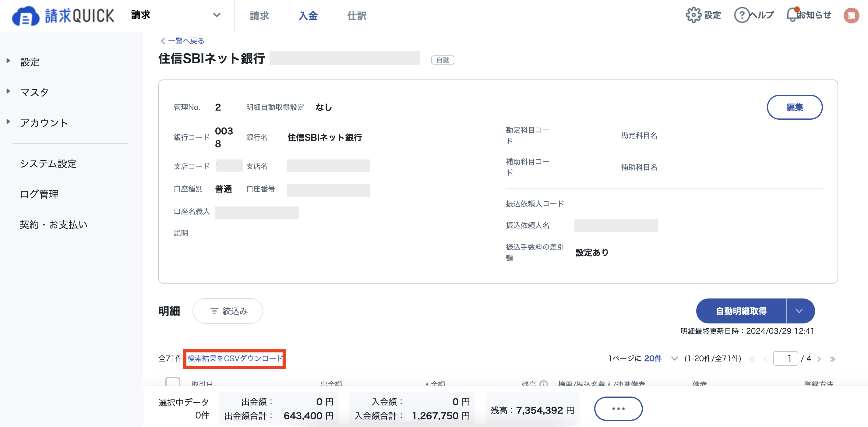Go to previous page arrow

pyautogui.click(x=765, y=359)
